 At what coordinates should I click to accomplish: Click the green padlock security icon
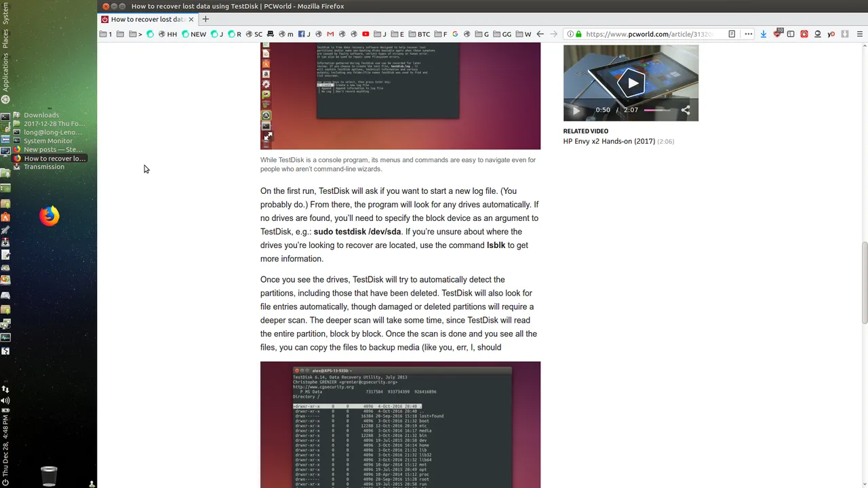(578, 34)
